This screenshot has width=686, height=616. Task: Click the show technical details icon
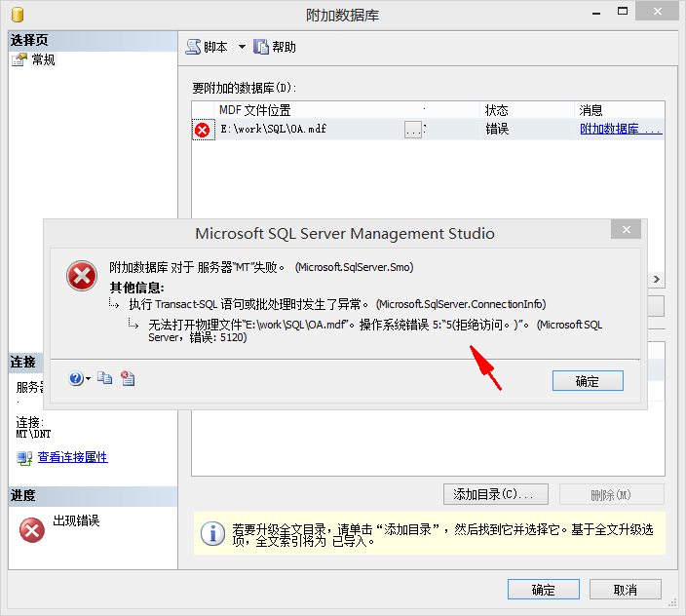(x=128, y=378)
